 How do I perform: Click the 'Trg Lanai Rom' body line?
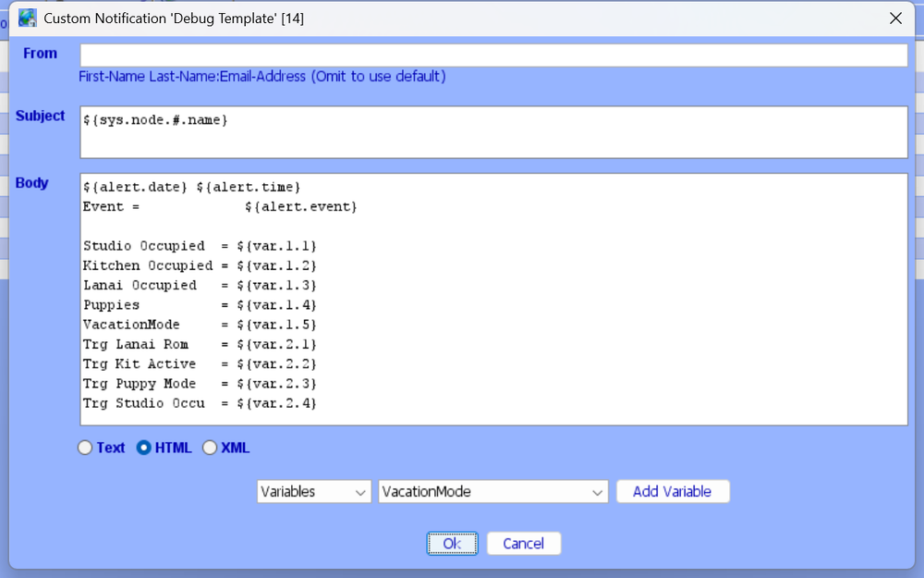tap(200, 344)
